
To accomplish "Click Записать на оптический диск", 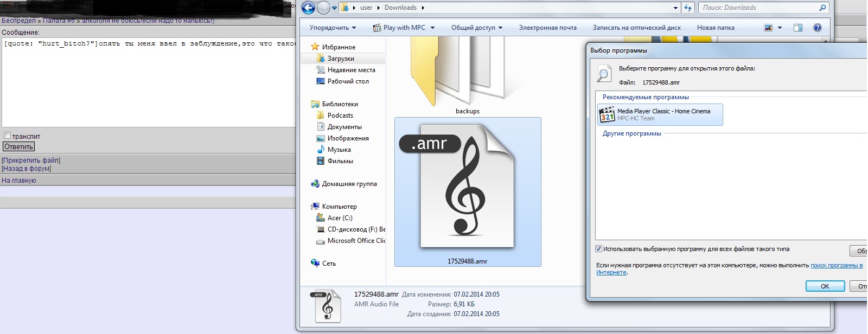I will (x=636, y=28).
